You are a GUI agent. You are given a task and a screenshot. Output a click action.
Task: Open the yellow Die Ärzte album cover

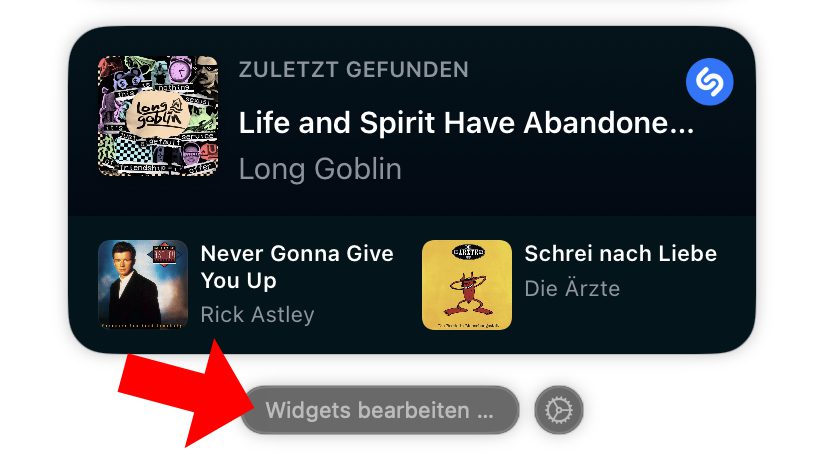[467, 285]
